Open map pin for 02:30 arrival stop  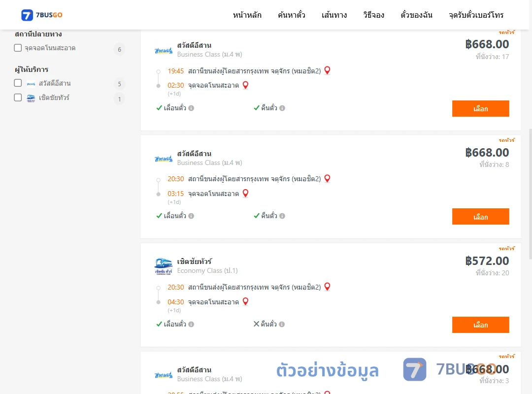pos(245,85)
